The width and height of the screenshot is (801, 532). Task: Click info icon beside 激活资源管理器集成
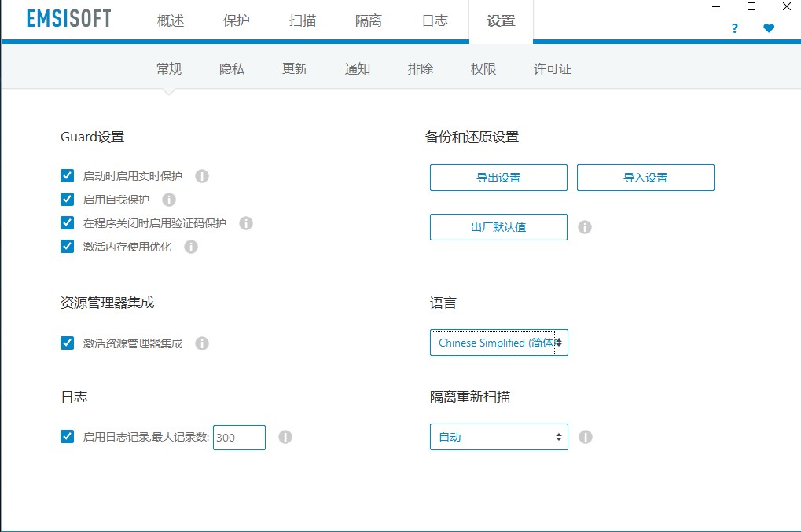coord(202,343)
